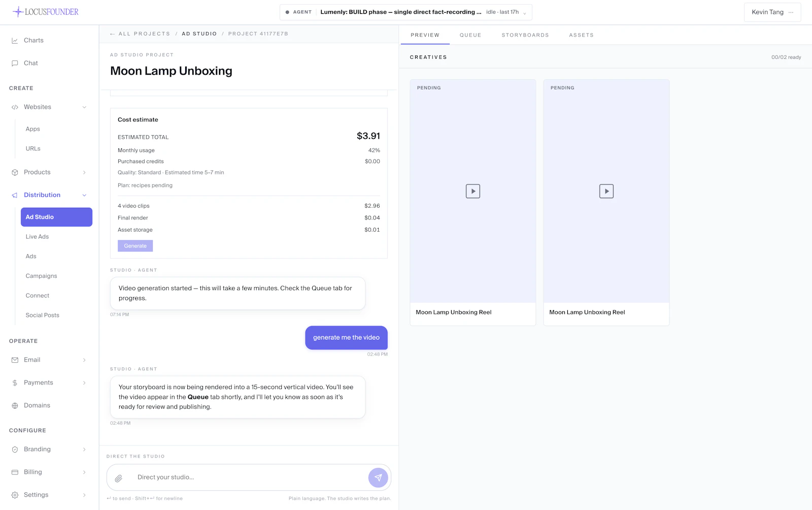
Task: Click the Ad Studio breadcrumb
Action: pyautogui.click(x=199, y=34)
